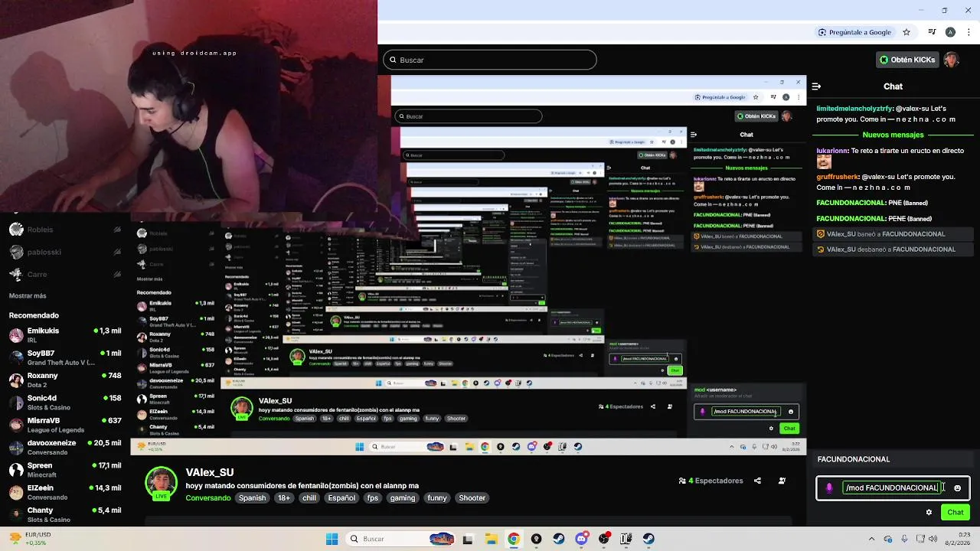Image resolution: width=980 pixels, height=551 pixels.
Task: Open ElZeein recommended channel
Action: [x=65, y=492]
